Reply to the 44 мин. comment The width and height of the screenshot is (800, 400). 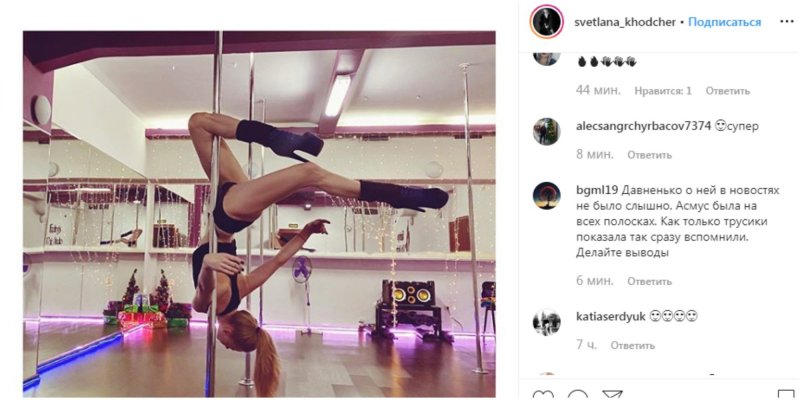tap(728, 91)
